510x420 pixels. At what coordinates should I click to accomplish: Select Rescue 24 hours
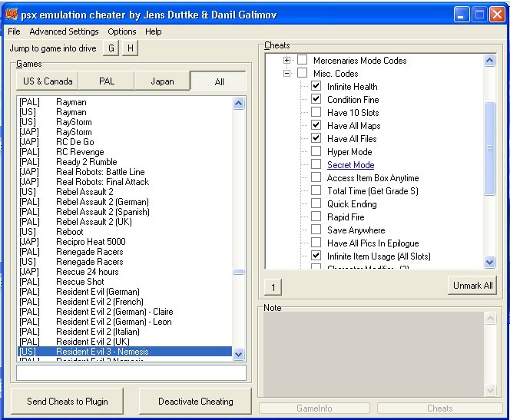tap(125, 272)
